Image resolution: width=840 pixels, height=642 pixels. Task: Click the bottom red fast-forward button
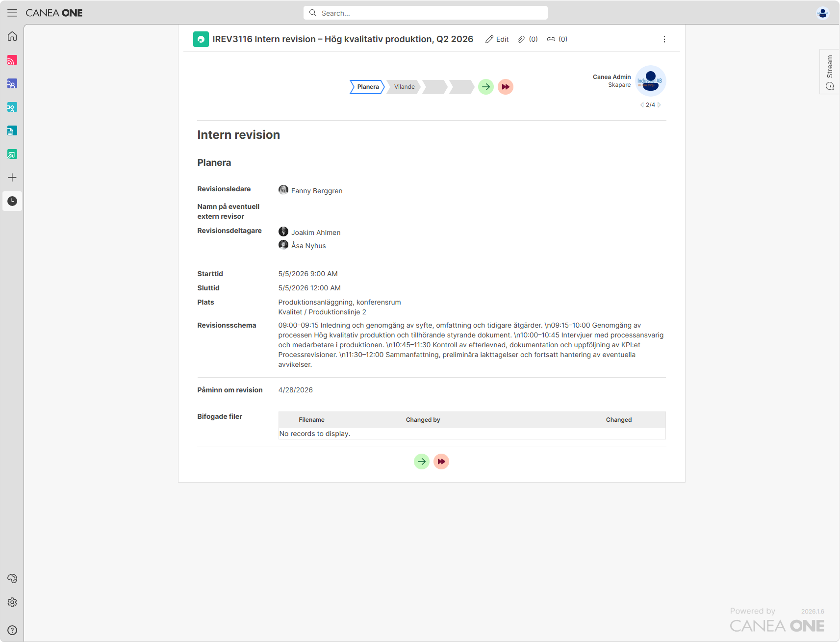point(441,462)
